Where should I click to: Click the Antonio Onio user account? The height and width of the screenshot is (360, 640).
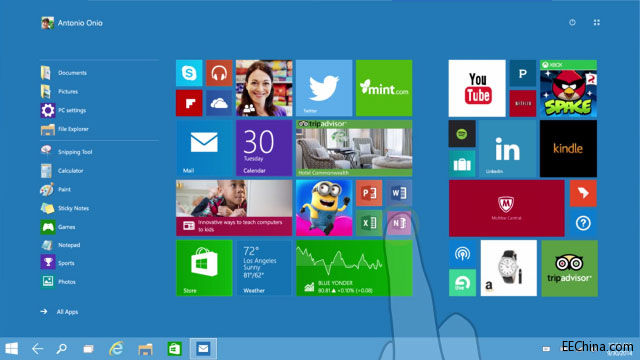72,23
